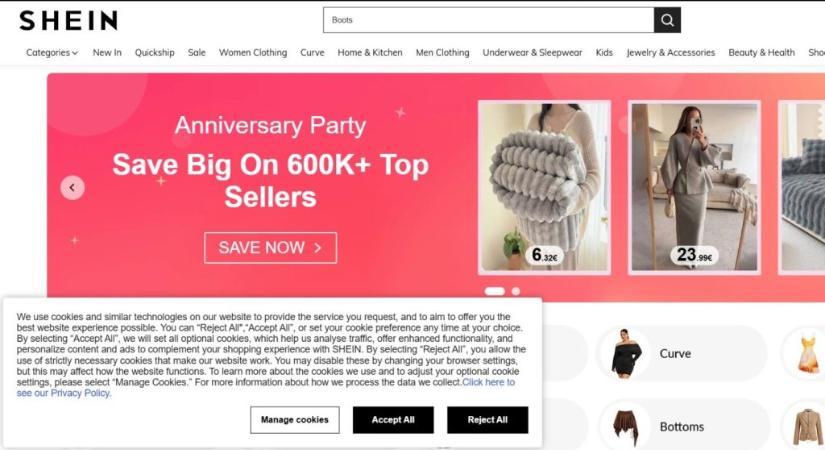Viewport: 825px width, 450px height.
Task: Open the SHEIN logo homepage
Action: (68, 21)
